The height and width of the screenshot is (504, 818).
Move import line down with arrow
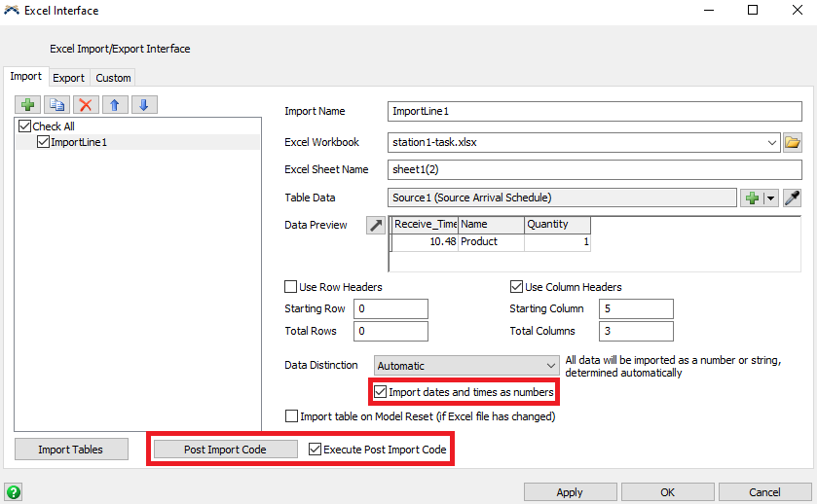pos(144,105)
